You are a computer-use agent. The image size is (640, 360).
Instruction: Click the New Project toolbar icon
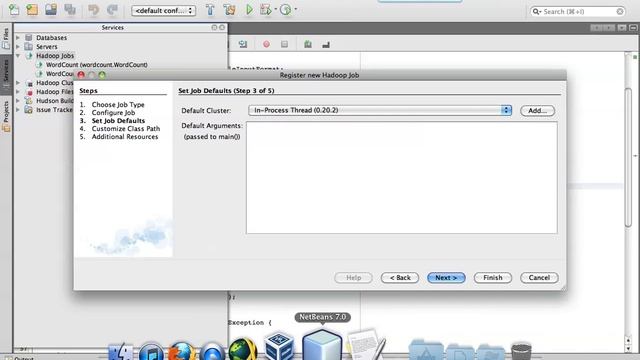(x=32, y=9)
